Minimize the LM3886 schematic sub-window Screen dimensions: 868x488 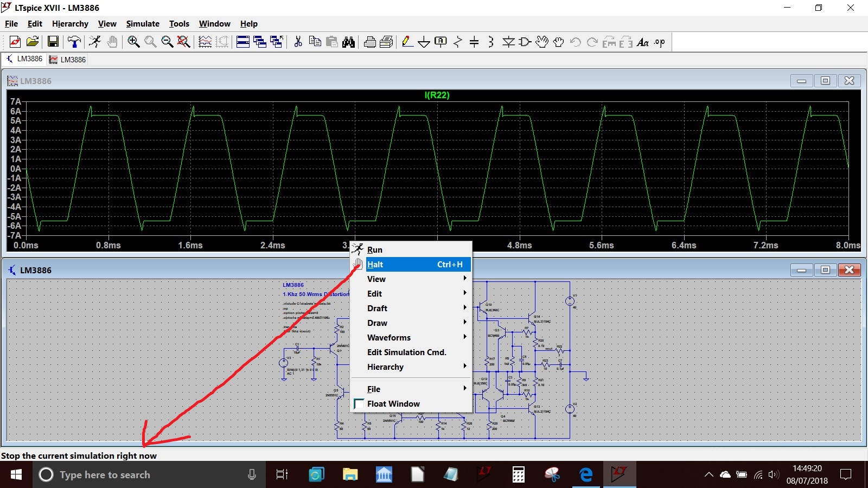tap(801, 270)
